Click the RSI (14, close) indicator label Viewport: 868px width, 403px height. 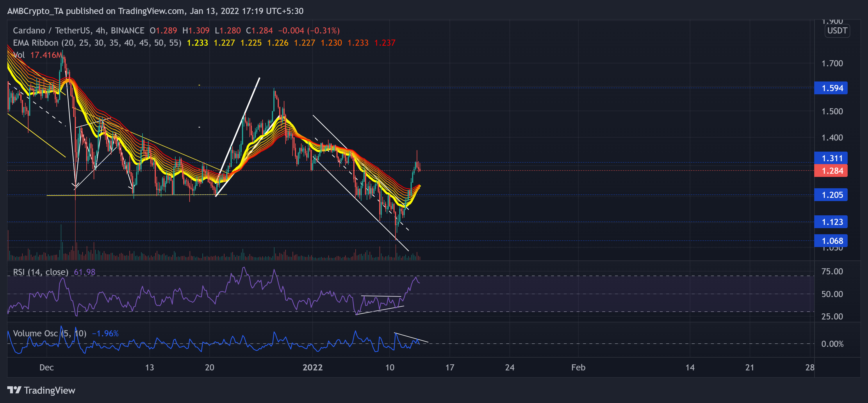tap(40, 272)
